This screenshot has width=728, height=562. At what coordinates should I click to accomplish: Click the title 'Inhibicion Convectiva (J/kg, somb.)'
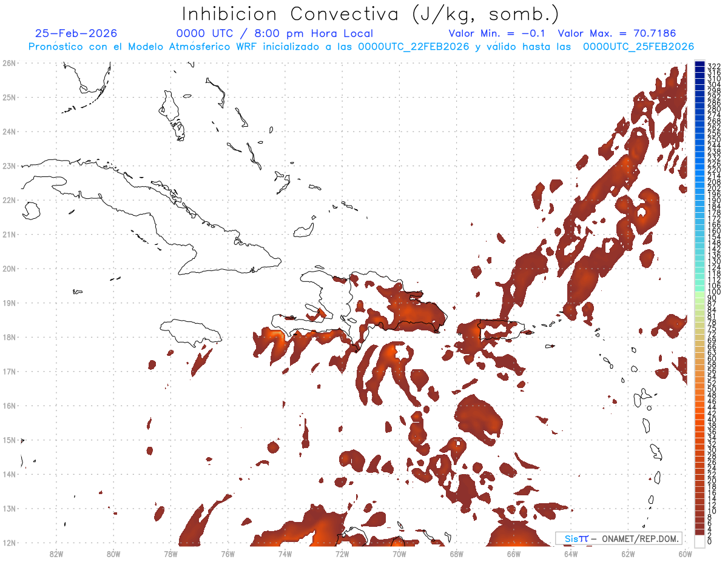pos(371,15)
